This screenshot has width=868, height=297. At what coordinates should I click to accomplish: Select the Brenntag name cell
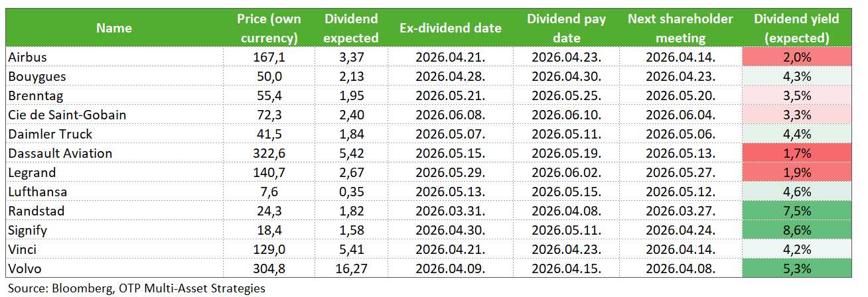pos(114,96)
